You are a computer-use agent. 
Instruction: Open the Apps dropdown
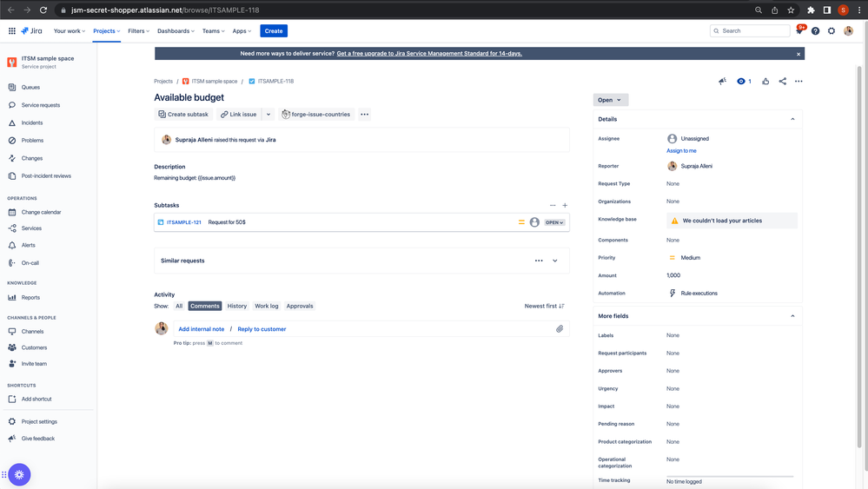coord(242,31)
